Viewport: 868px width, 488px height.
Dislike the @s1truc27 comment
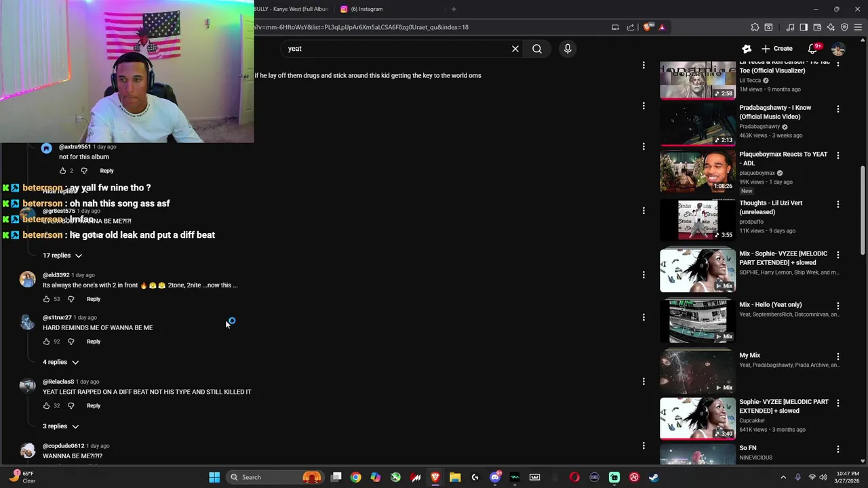(x=71, y=342)
